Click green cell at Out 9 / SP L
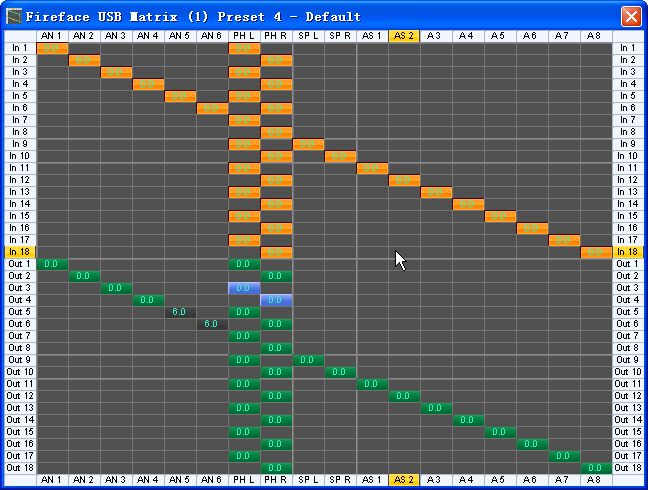Screen dimensions: 648x490 [x=308, y=360]
